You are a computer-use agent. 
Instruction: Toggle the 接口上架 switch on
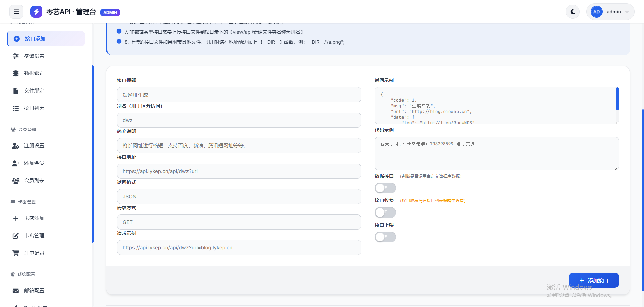coord(385,237)
